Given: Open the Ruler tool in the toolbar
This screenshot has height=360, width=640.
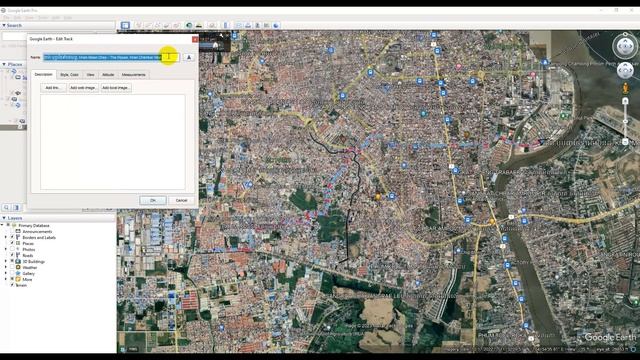Looking at the screenshot, I should 225,25.
